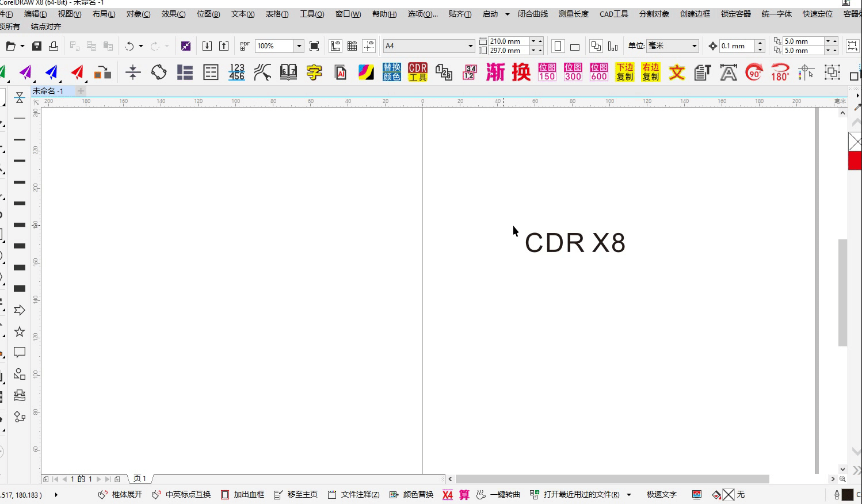Toggle the show guidelines button
This screenshot has height=504, width=862.
369,46
